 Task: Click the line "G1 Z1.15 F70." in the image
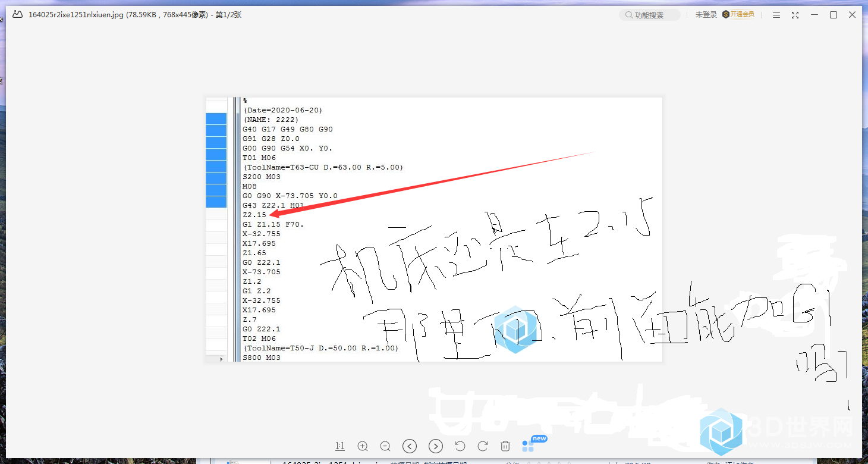(273, 224)
